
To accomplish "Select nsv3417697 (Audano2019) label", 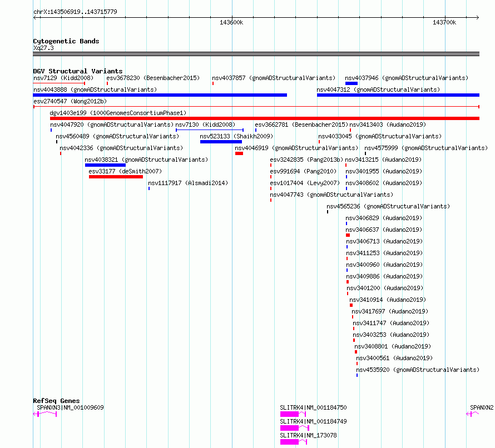I will pyautogui.click(x=390, y=311).
